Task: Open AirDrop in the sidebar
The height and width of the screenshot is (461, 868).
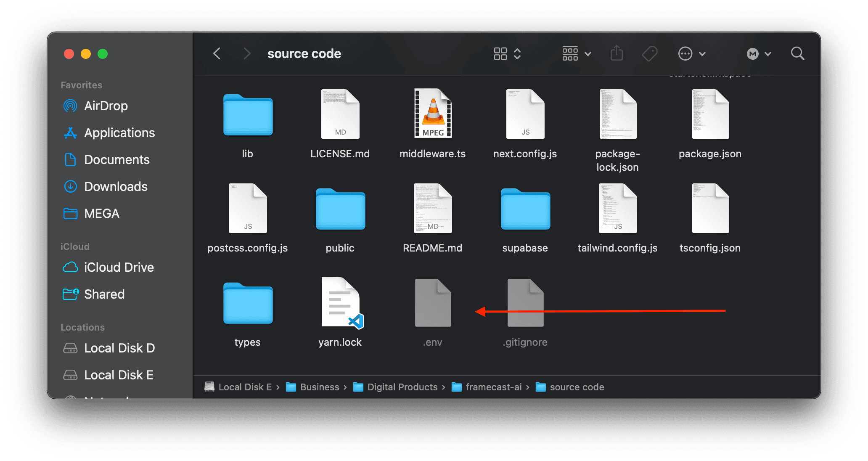Action: click(106, 106)
